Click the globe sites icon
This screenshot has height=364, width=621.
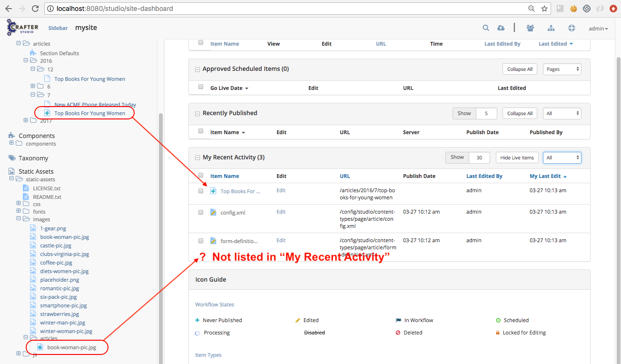click(572, 28)
